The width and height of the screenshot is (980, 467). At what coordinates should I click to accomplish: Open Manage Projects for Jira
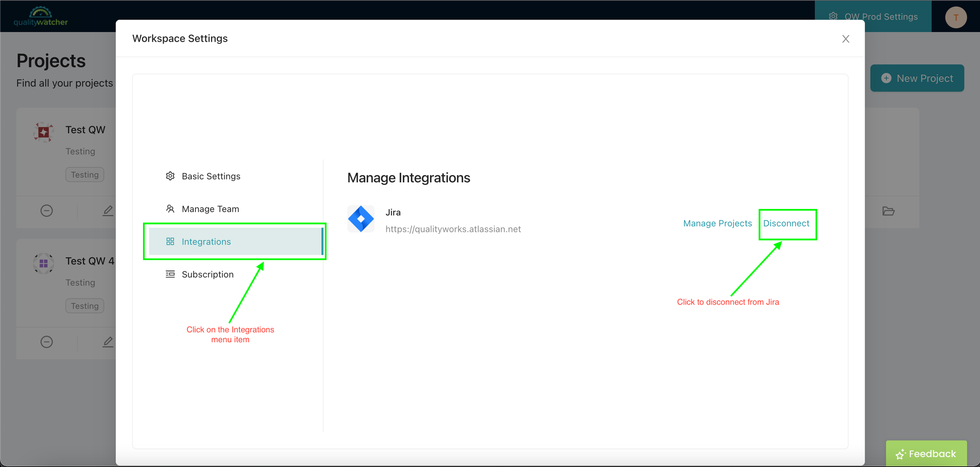point(718,223)
